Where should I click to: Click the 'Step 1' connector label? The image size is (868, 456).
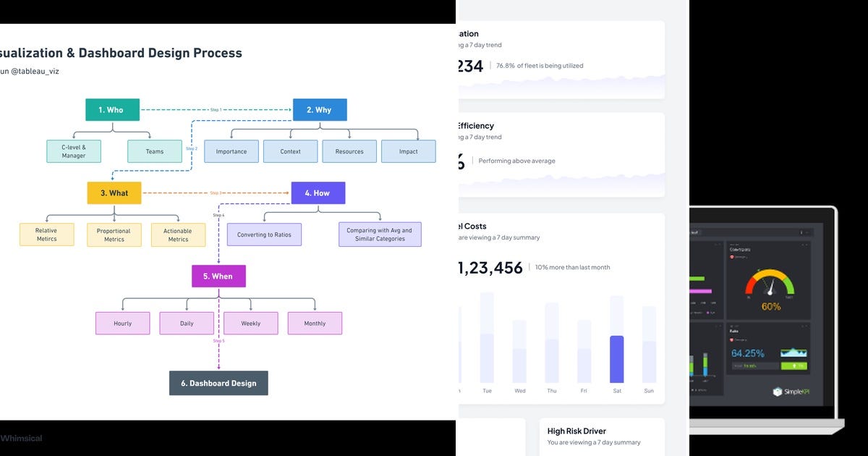point(216,110)
